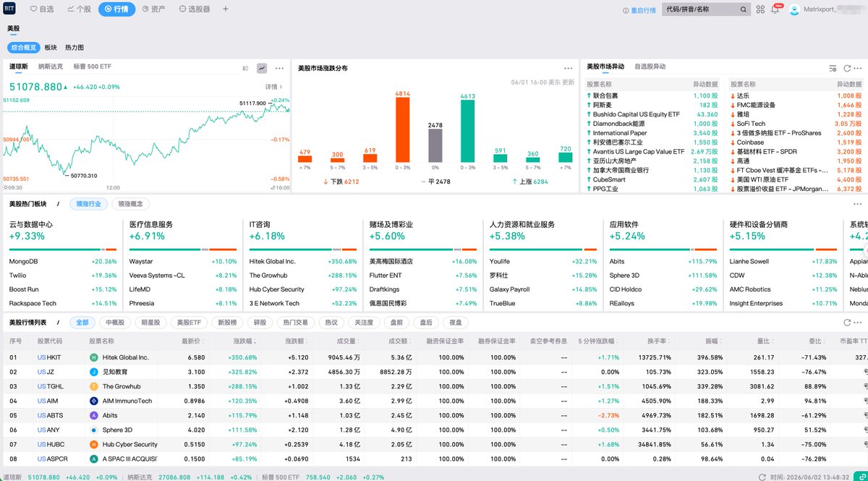Click the Sphere 3D stock icon in the 美股行情列表
The image size is (868, 481).
(x=93, y=430)
